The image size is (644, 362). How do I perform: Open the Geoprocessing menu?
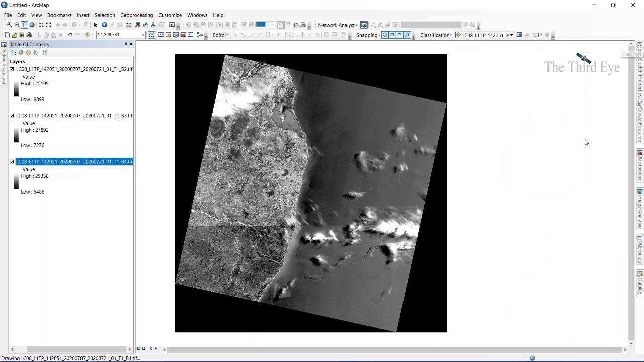(136, 15)
